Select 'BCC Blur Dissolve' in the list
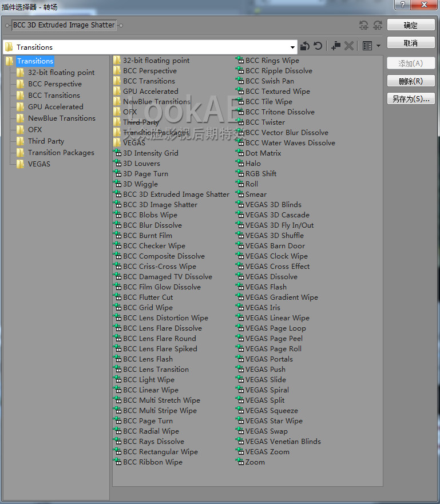The image size is (440, 504). pyautogui.click(x=152, y=225)
